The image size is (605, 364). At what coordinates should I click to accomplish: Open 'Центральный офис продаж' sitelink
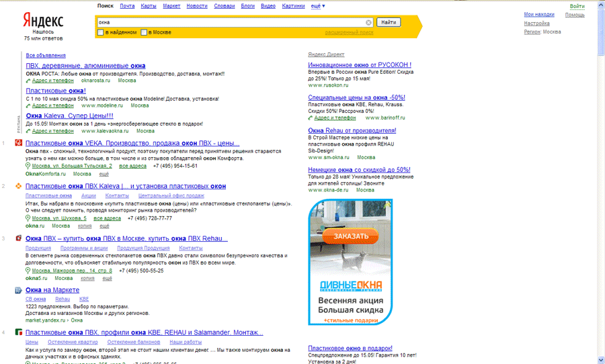pyautogui.click(x=171, y=195)
